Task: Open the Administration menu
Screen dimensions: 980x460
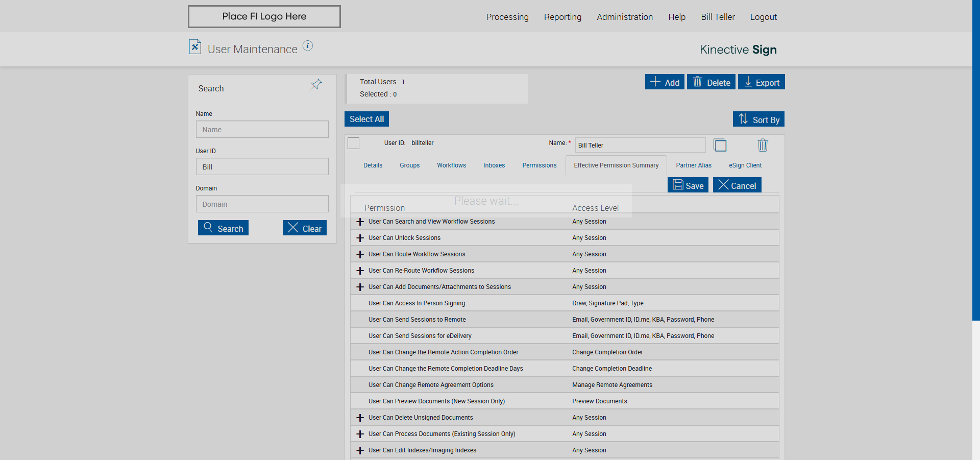Action: click(x=624, y=17)
